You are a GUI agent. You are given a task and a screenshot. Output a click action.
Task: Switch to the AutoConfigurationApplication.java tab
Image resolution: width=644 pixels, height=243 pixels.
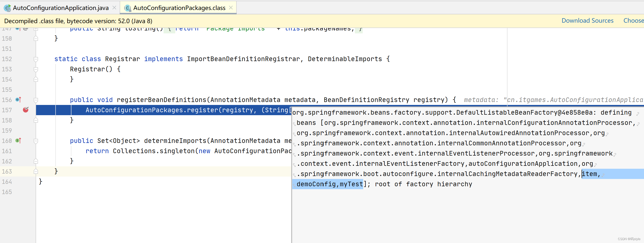(x=60, y=8)
